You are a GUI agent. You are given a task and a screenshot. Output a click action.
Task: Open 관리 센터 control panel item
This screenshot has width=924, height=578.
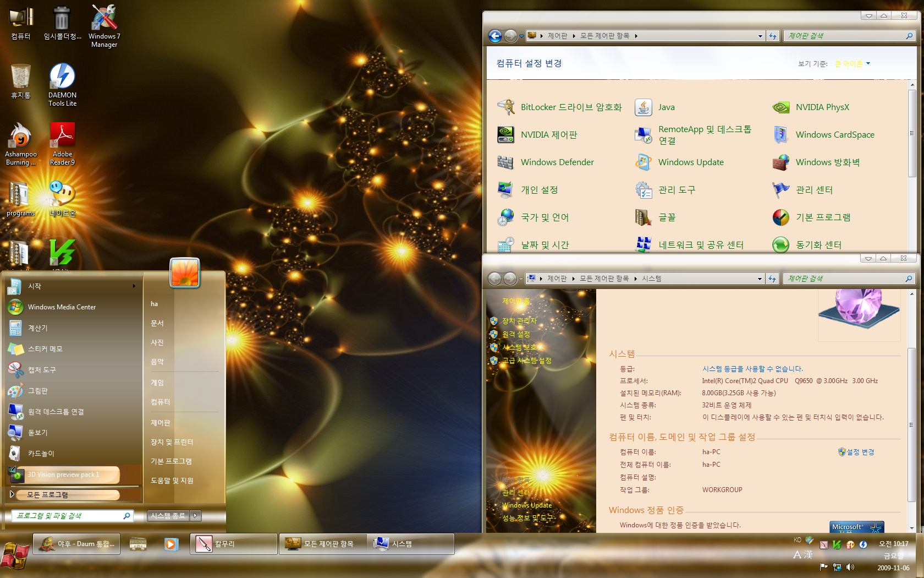(x=802, y=190)
